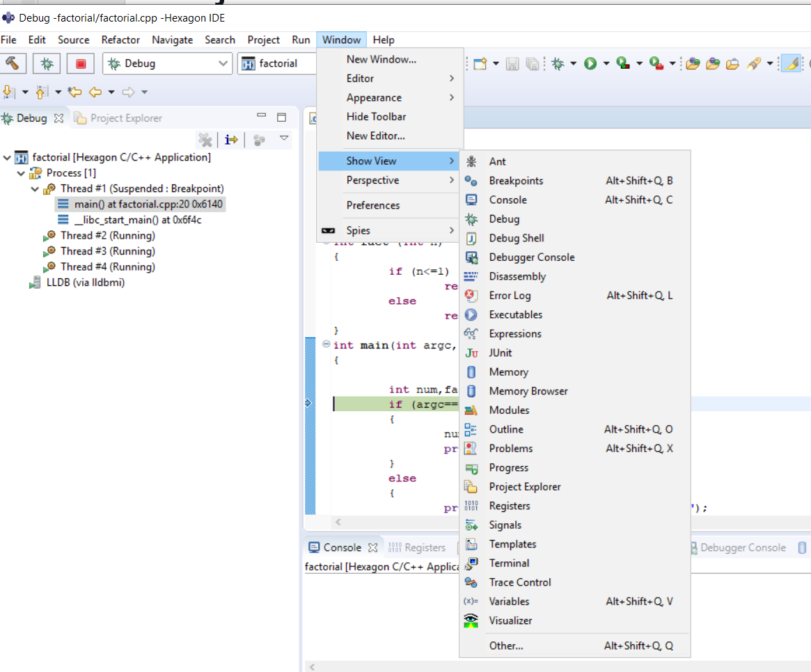Open the Debug launch mode combo box
811x672 pixels.
pos(167,63)
